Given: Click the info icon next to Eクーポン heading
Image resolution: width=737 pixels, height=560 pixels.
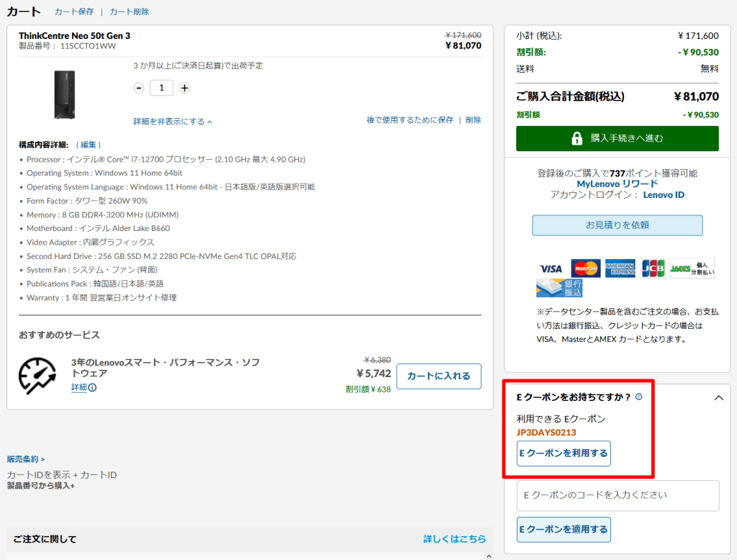Looking at the screenshot, I should (638, 397).
